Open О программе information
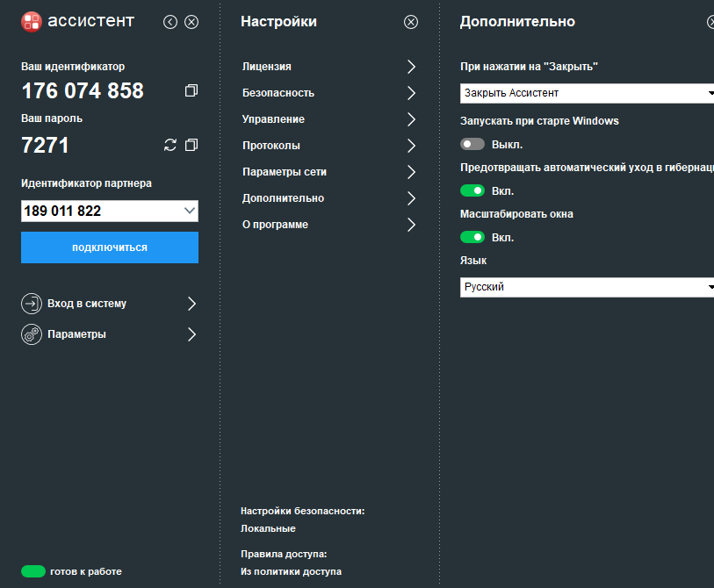 pyautogui.click(x=325, y=224)
